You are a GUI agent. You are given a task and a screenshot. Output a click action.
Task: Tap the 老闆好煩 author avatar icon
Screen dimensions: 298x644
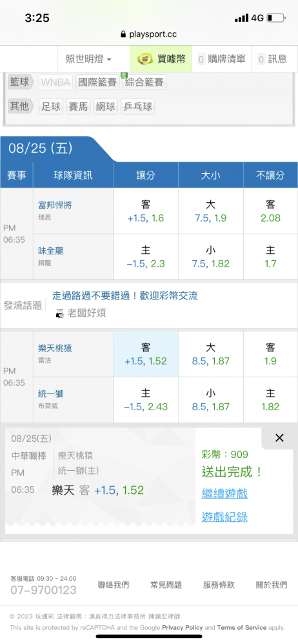tap(60, 314)
